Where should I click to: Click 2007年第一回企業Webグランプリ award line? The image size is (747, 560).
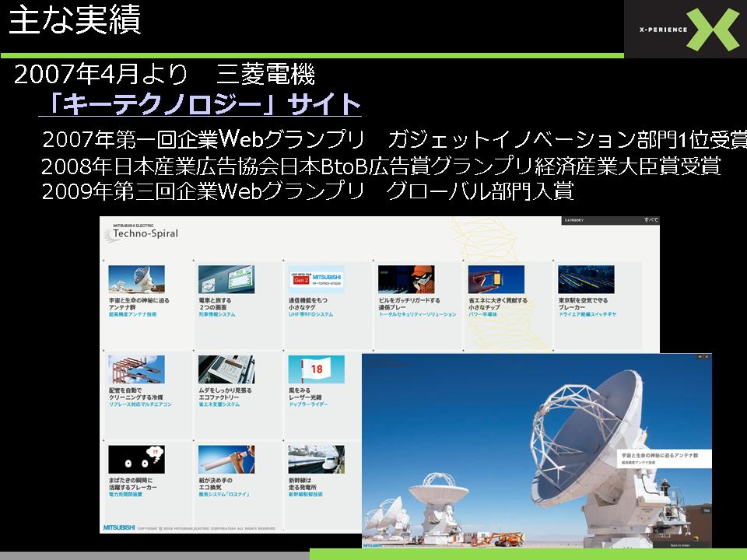[395, 139]
